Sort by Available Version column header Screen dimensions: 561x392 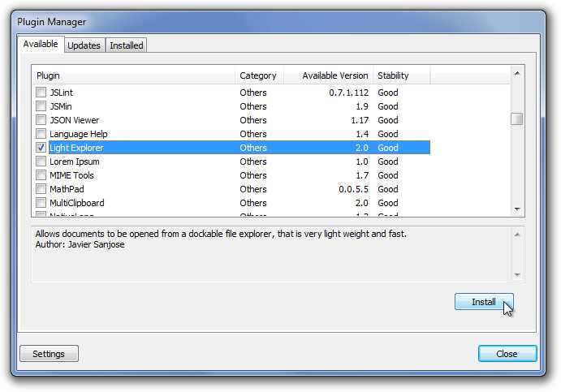(329, 75)
